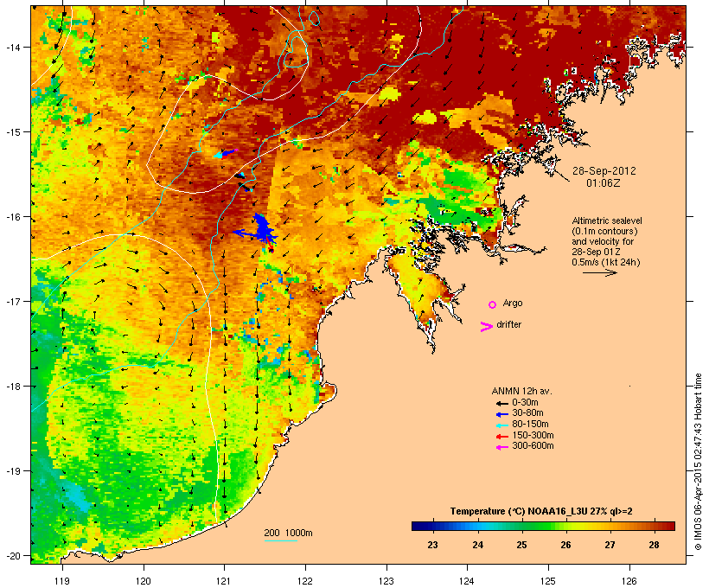This screenshot has height=588, width=709.
Task: Click the longitude axis label 126
Action: tap(629, 581)
